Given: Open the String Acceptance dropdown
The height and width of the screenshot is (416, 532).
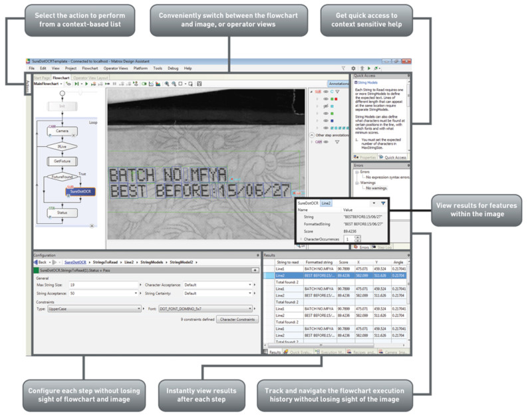Looking at the screenshot, I should [136, 293].
